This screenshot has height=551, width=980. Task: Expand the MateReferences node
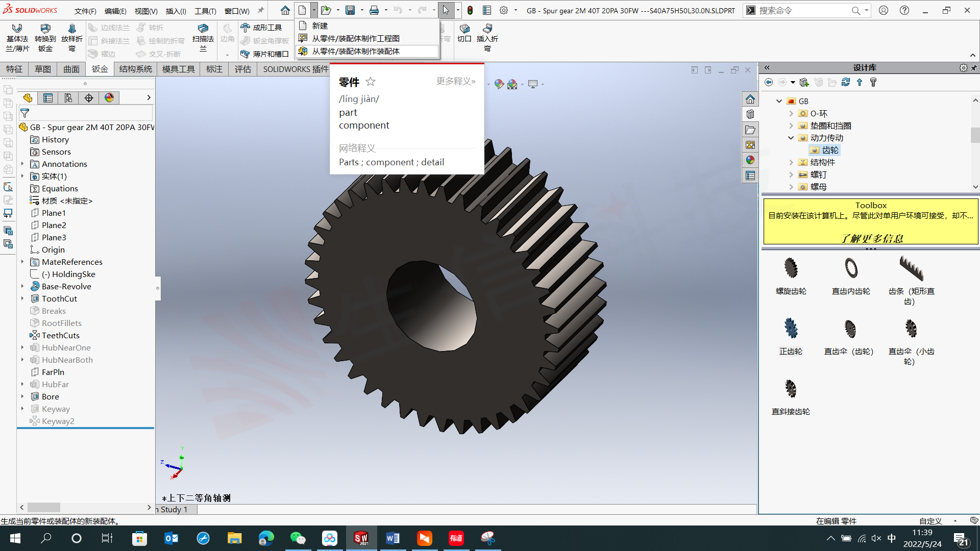click(x=22, y=262)
